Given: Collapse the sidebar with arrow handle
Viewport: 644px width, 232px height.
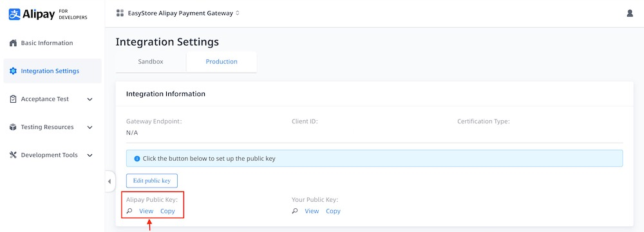Looking at the screenshot, I should coord(109,181).
